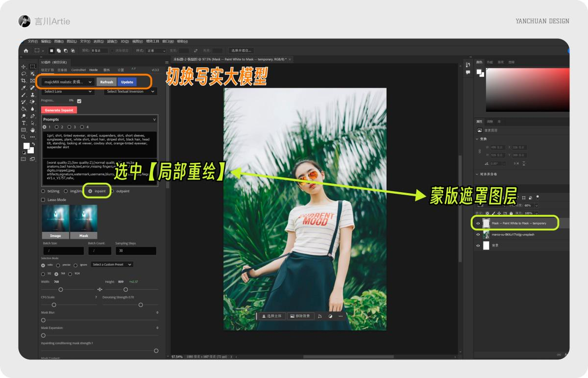Select the Zoom tool
Viewport: 588px width, 378px height.
[x=24, y=136]
